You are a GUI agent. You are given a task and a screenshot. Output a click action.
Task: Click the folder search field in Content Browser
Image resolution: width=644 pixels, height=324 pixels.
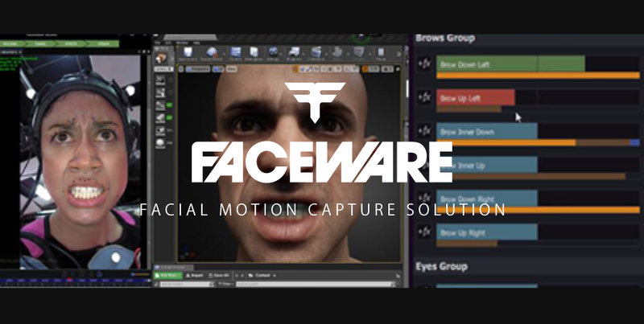[x=187, y=284]
